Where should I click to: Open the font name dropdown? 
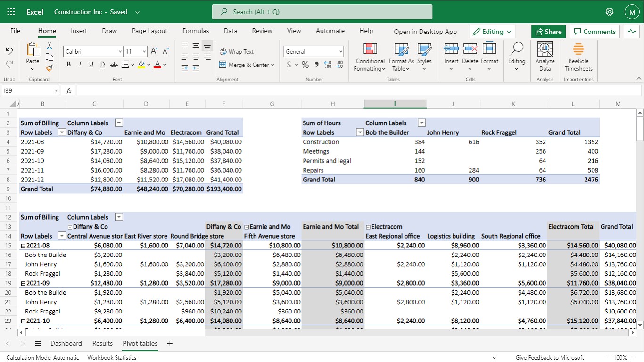120,51
